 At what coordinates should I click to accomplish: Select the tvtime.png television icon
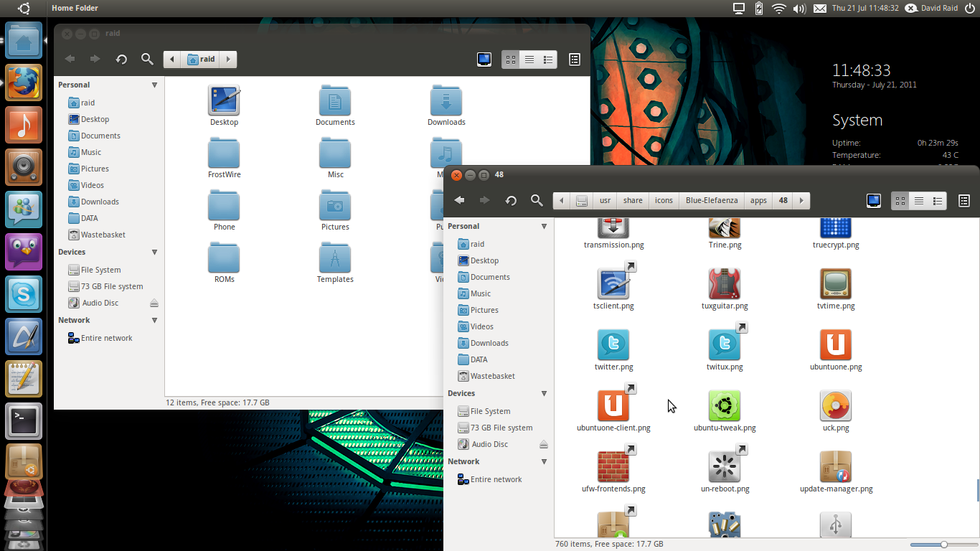836,284
